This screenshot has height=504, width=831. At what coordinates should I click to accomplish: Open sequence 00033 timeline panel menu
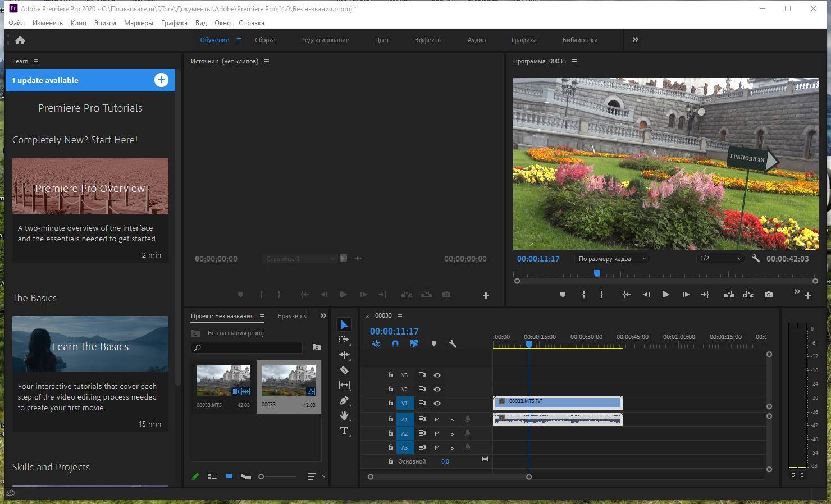point(400,316)
